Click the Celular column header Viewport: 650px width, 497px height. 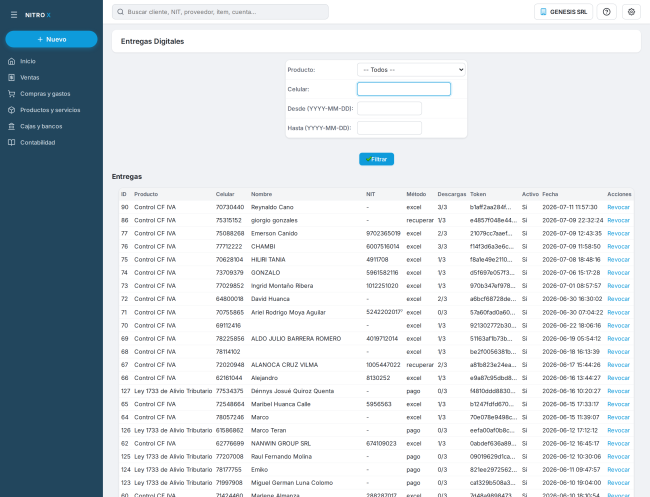coord(225,194)
